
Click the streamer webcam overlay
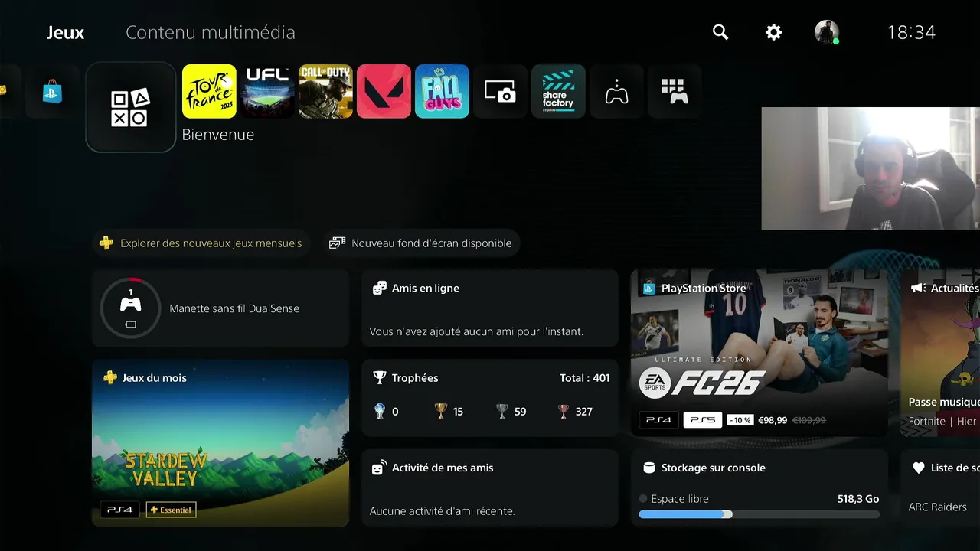point(871,168)
